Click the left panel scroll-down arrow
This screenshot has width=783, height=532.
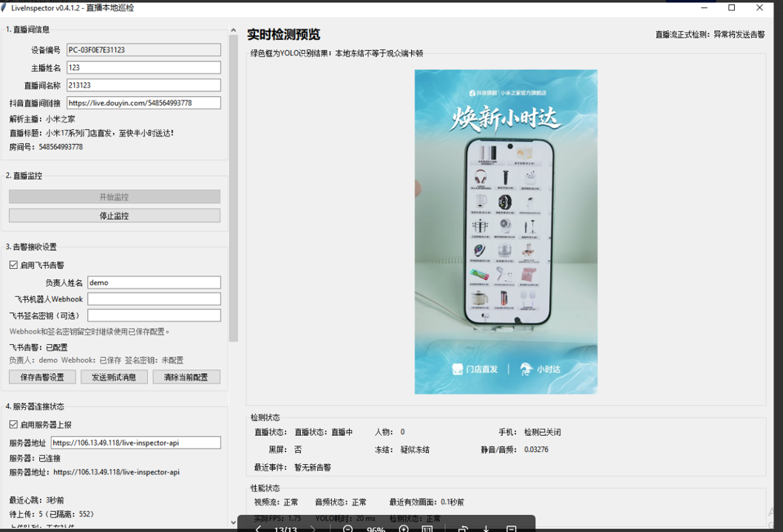coord(233,522)
